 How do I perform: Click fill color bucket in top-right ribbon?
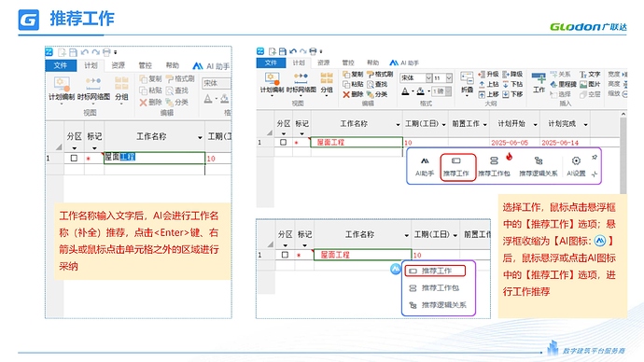[421, 91]
